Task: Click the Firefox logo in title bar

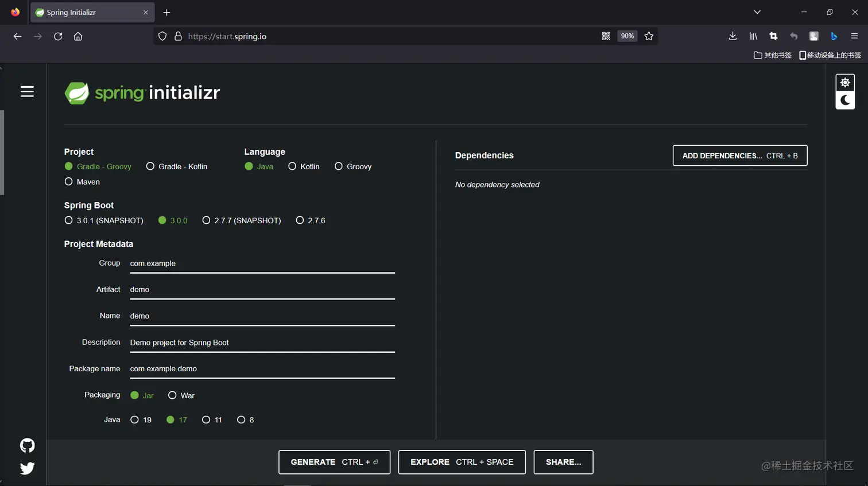Action: tap(15, 12)
